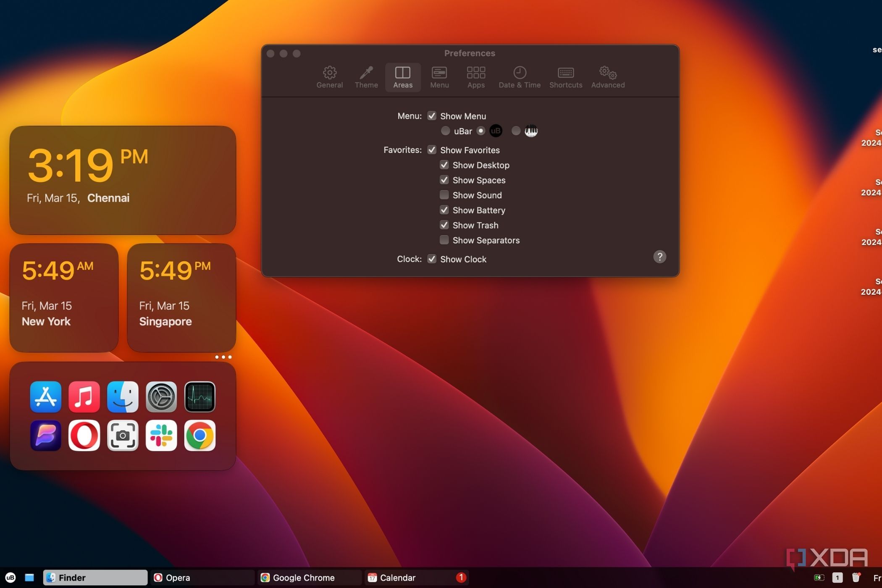The height and width of the screenshot is (588, 882).
Task: Open System Settings gear in widget
Action: tap(161, 397)
